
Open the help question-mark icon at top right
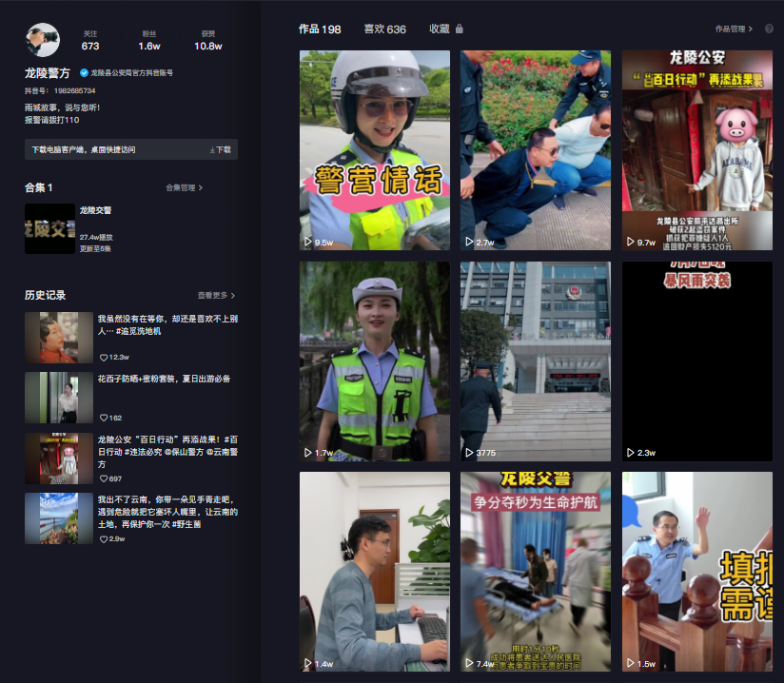tap(769, 29)
